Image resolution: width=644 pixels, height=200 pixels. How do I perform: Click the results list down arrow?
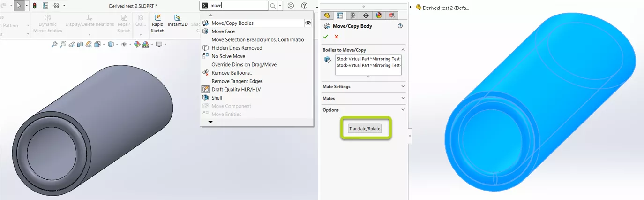tap(210, 122)
